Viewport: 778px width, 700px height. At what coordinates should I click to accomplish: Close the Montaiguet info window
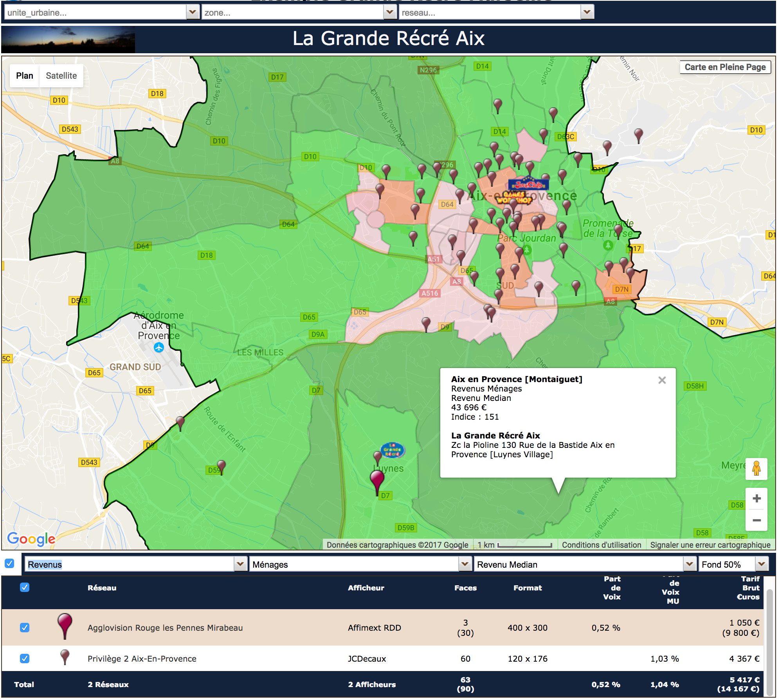coord(662,380)
